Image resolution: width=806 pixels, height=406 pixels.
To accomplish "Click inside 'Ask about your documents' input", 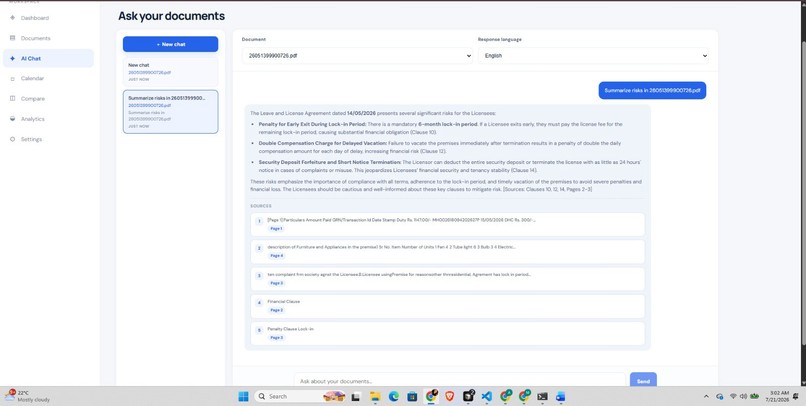I will [x=460, y=381].
